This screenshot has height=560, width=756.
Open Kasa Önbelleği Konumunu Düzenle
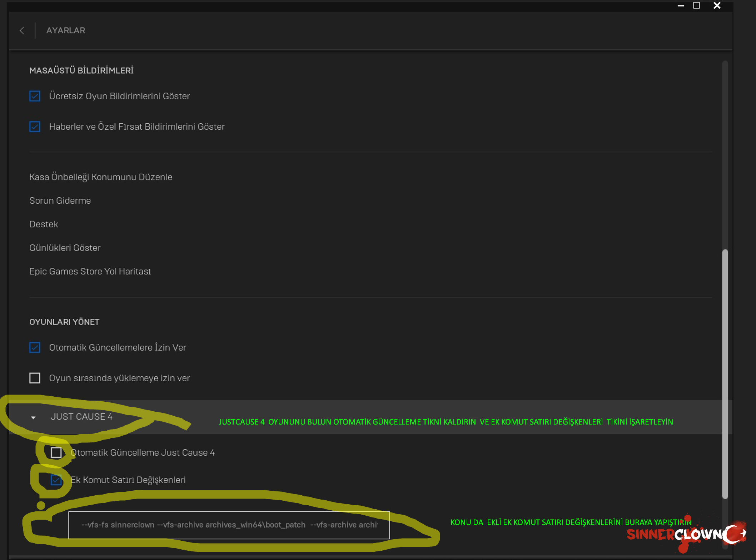coord(101,177)
